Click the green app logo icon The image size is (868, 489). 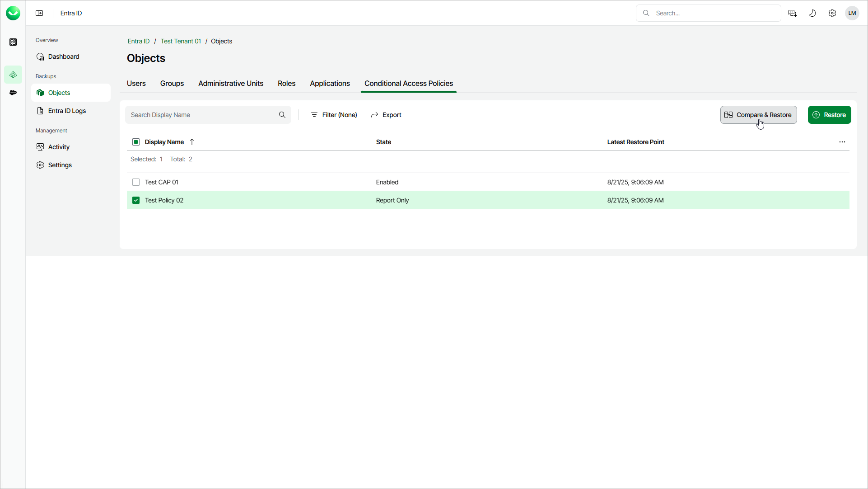[13, 13]
